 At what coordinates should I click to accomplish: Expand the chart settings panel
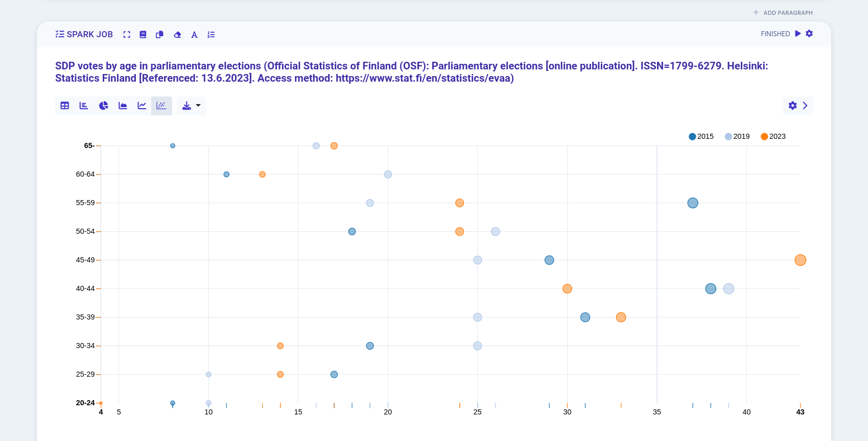tap(798, 106)
